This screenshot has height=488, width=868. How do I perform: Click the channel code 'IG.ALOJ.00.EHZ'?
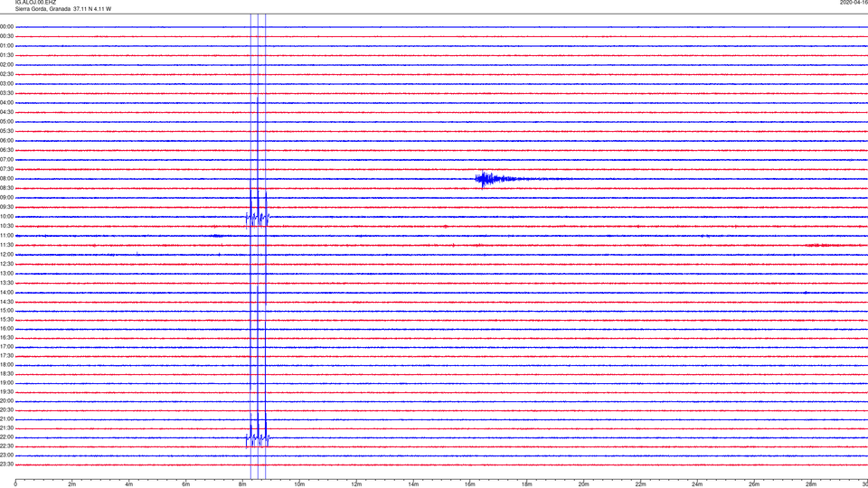35,3
